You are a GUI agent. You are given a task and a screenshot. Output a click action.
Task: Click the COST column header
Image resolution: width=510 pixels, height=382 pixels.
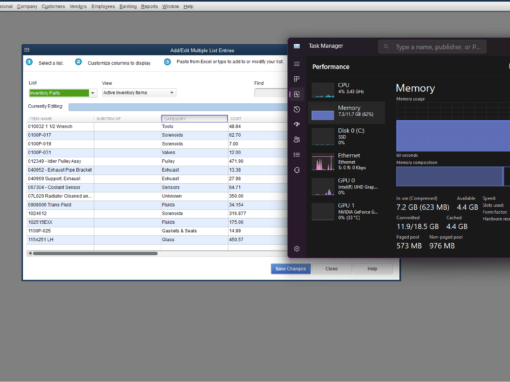[x=257, y=119]
